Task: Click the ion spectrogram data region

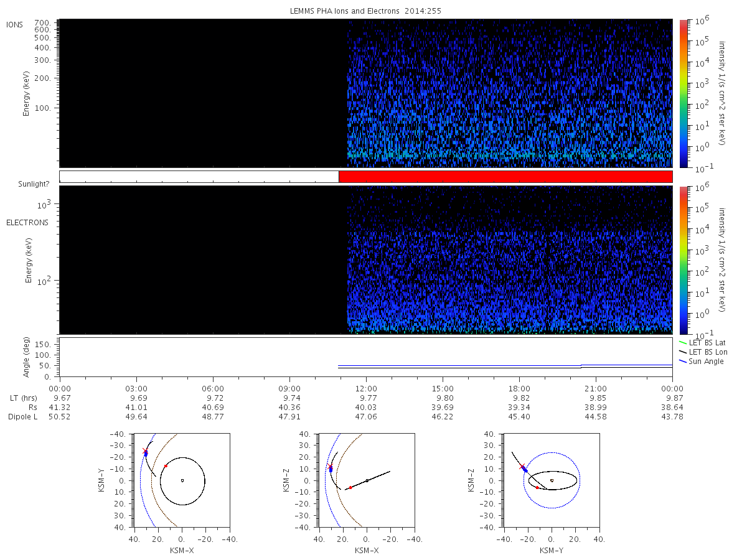Action: [366, 93]
